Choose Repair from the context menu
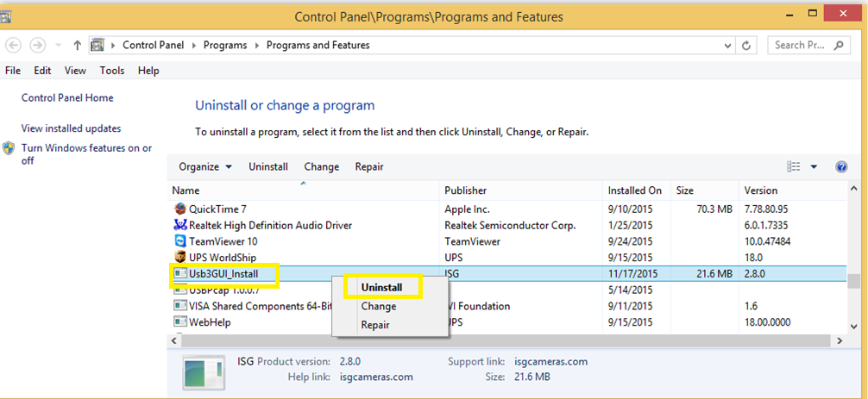Image resolution: width=868 pixels, height=399 pixels. tap(375, 325)
